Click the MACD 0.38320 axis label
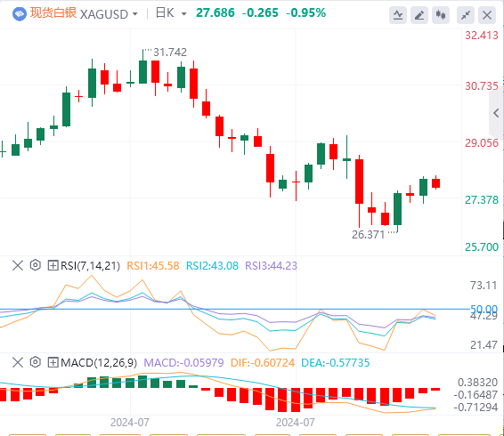The height and width of the screenshot is (436, 504). [x=477, y=383]
